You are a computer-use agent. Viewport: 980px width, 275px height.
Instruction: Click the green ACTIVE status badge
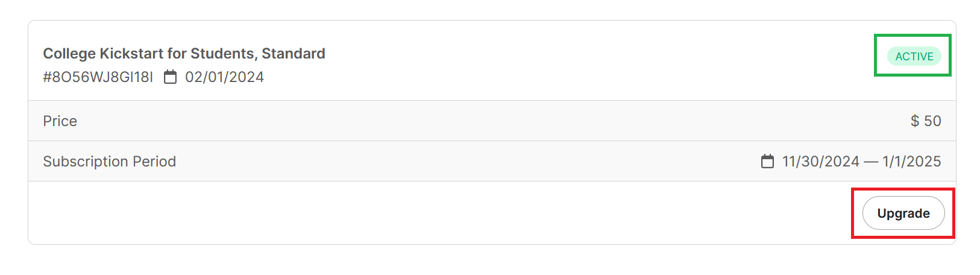[x=914, y=57]
